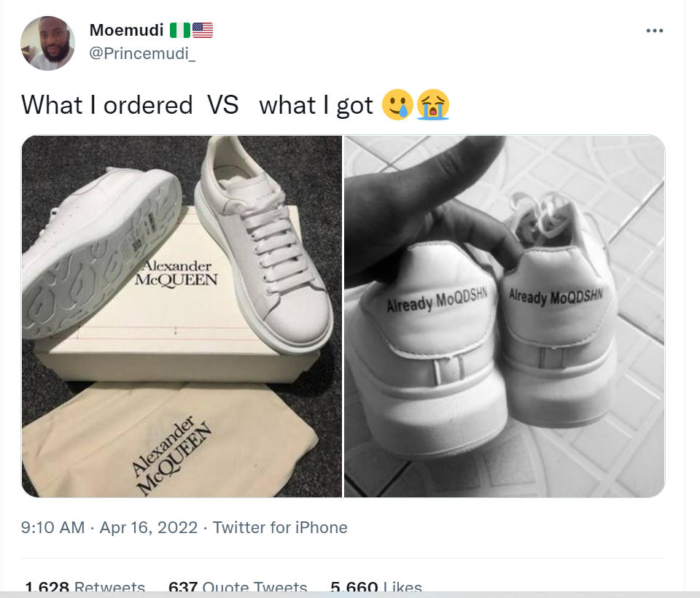Open the right Already MoQDSHN shoe photo
This screenshot has width=700, height=598.
click(x=505, y=317)
